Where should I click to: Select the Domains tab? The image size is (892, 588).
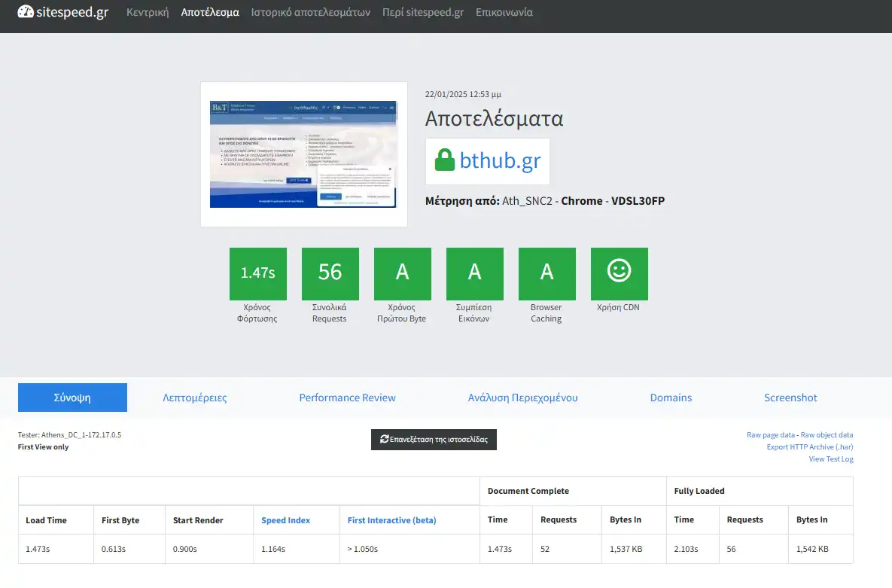pyautogui.click(x=671, y=398)
